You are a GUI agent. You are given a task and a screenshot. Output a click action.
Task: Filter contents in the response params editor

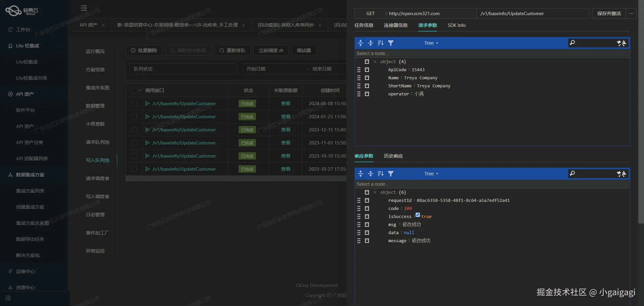point(391,174)
